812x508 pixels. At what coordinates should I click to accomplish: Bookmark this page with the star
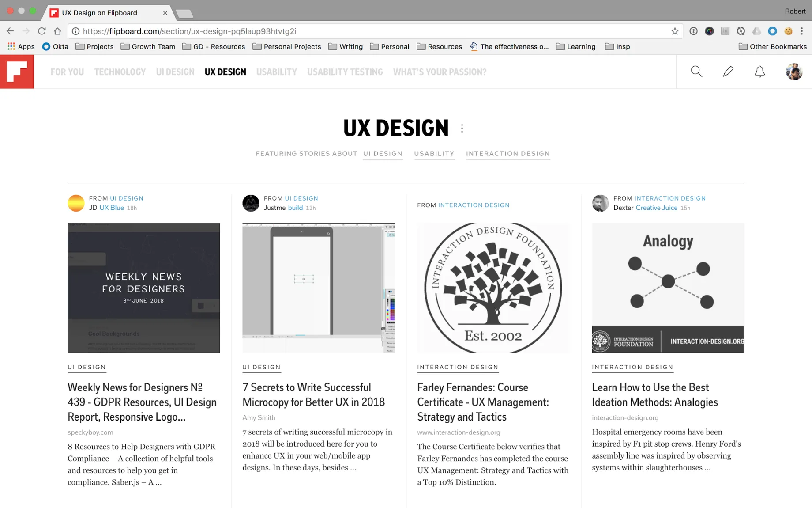pos(675,31)
